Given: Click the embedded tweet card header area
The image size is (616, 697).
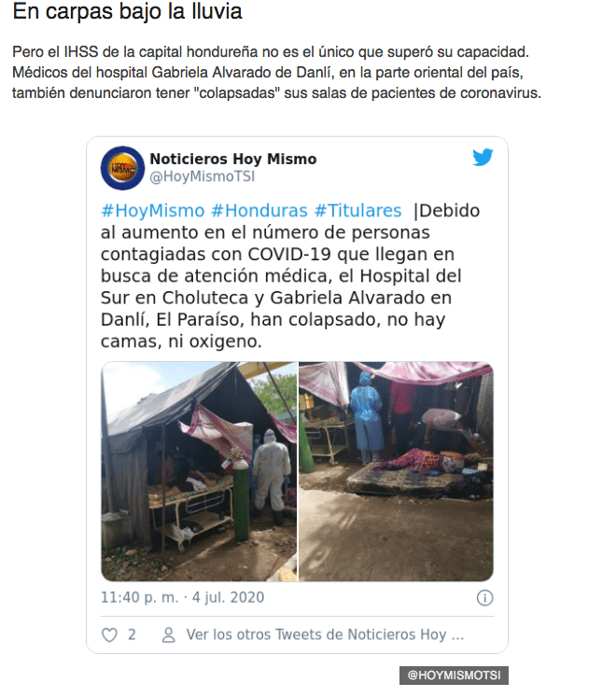Looking at the screenshot, I should click(297, 168).
